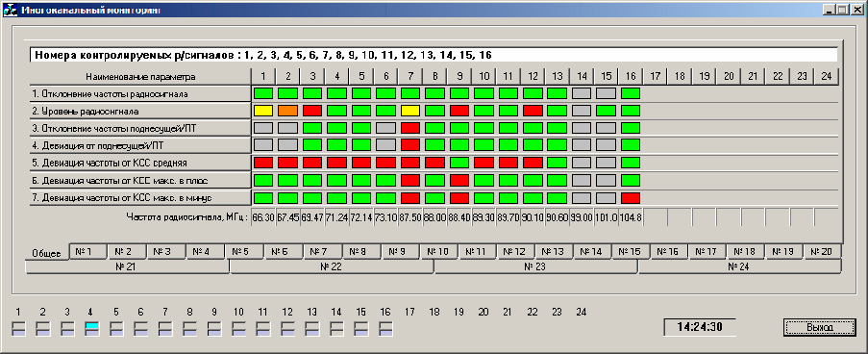Click row '1. Отклонение частоты радиосигнала'
868x354 pixels.
[x=140, y=93]
